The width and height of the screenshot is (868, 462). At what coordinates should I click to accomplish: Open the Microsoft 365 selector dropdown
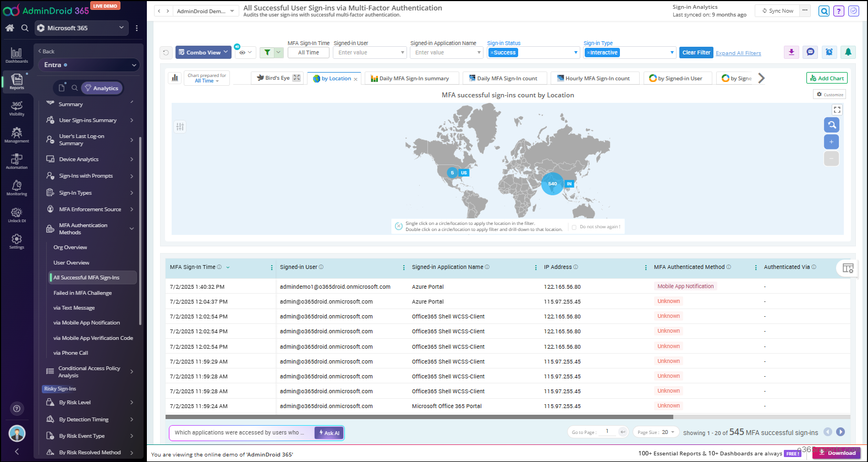[x=82, y=28]
